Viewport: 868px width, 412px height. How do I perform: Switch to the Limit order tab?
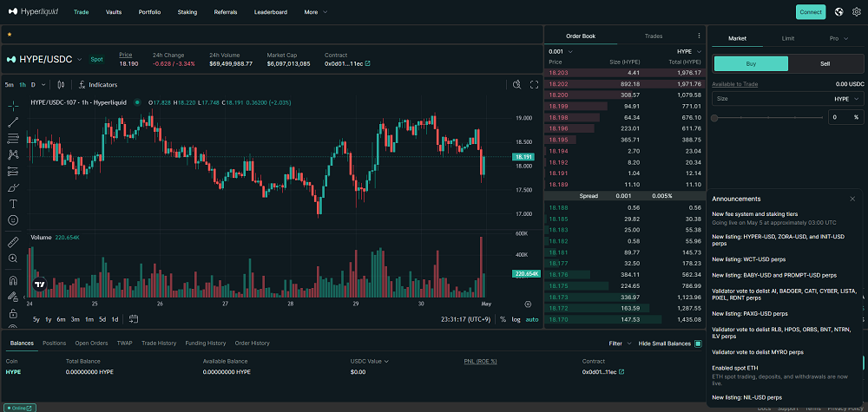pos(788,38)
